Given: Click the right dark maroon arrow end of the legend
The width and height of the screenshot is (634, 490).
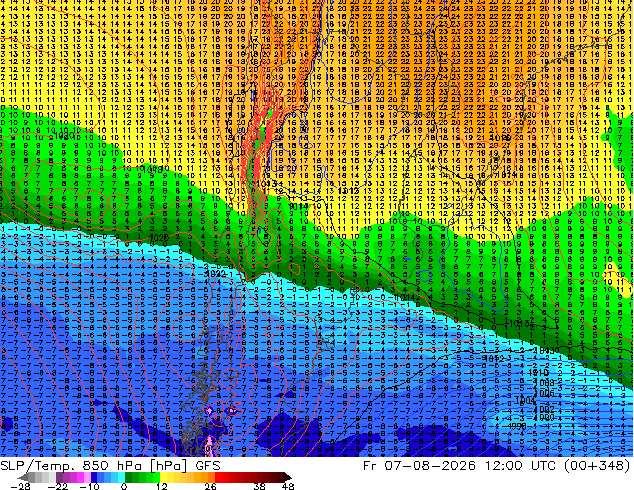Looking at the screenshot, I should click(x=288, y=477).
